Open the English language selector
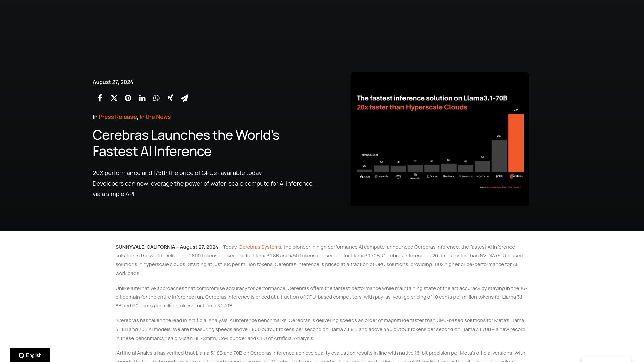This screenshot has width=644, height=362. (30, 355)
